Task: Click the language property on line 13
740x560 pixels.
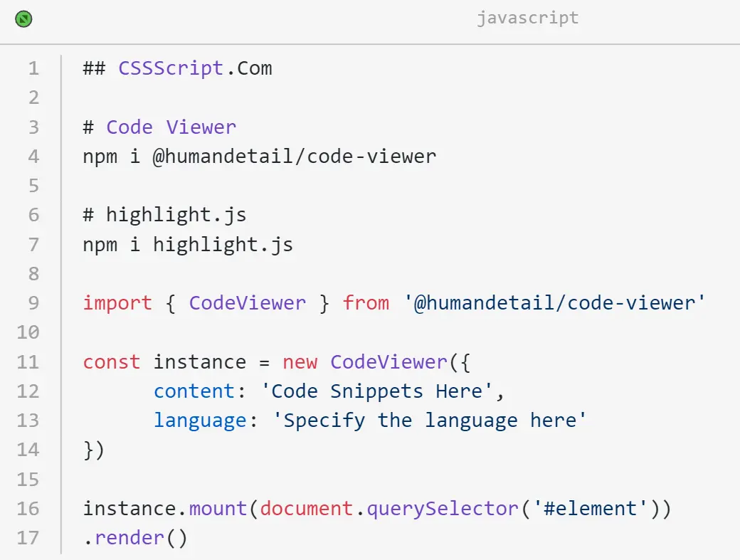Action: (x=199, y=421)
